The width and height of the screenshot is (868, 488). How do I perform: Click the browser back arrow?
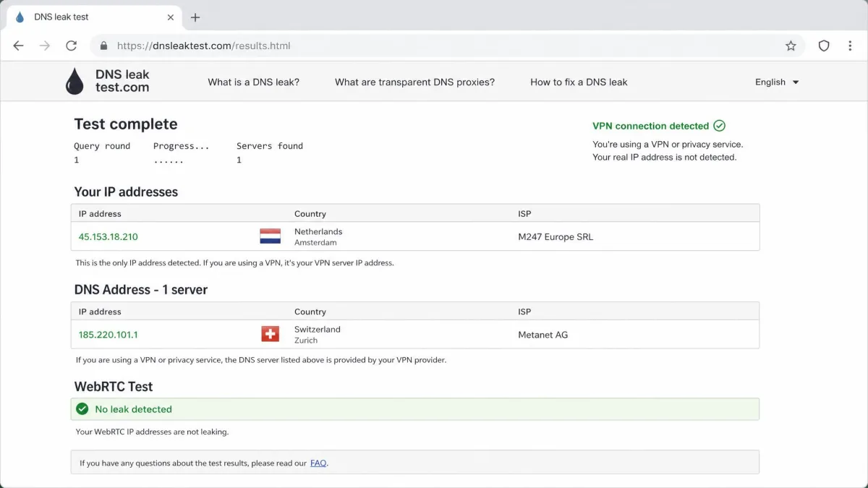(x=19, y=46)
